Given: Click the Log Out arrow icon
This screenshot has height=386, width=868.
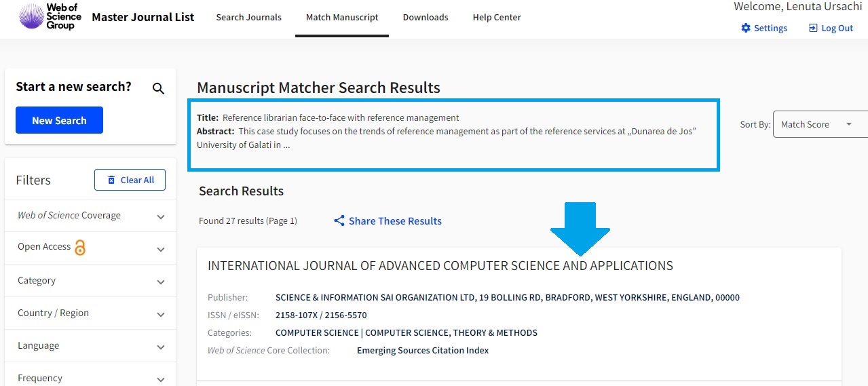Looking at the screenshot, I should [813, 28].
